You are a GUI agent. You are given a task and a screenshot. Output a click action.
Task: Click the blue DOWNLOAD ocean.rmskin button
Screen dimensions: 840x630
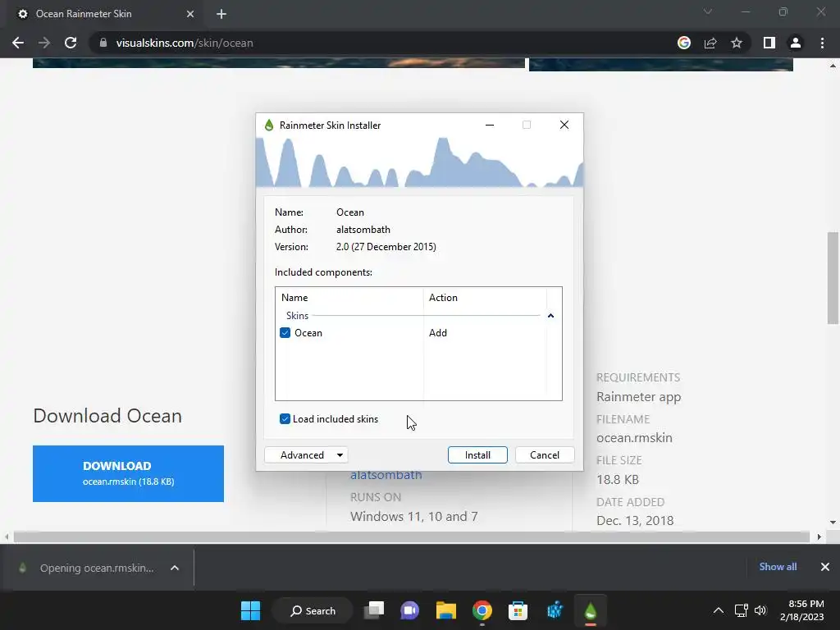128,473
